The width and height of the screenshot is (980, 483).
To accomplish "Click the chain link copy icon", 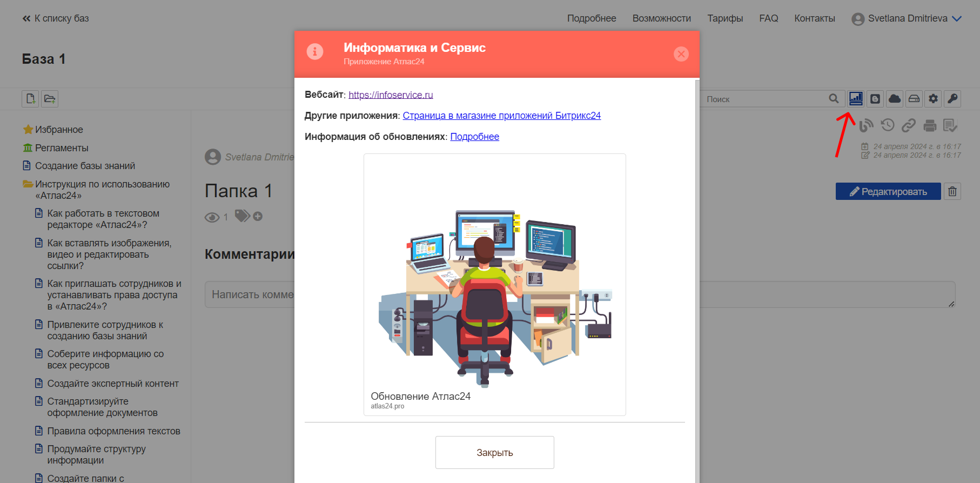I will click(909, 126).
